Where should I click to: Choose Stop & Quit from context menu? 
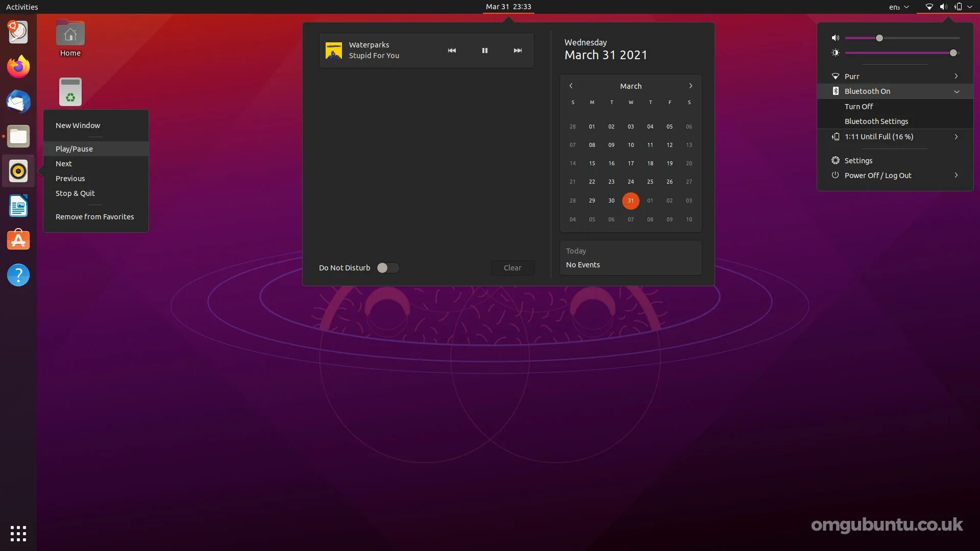pyautogui.click(x=75, y=193)
